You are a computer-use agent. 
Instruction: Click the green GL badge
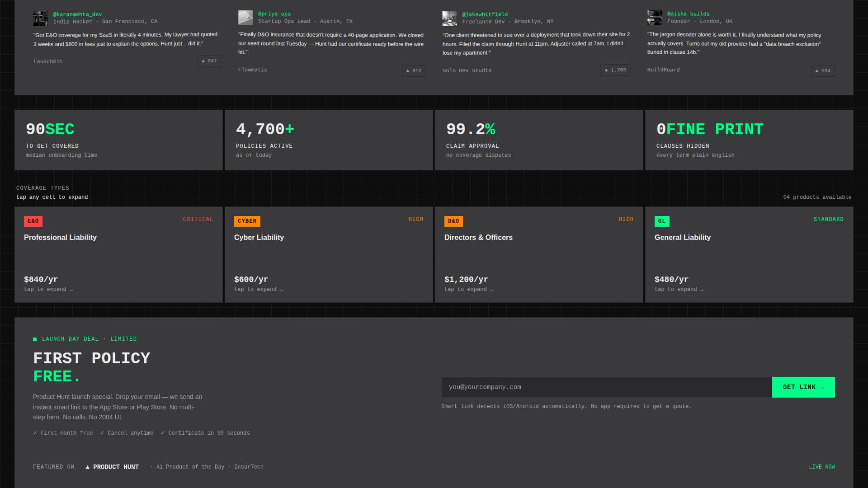click(x=662, y=221)
